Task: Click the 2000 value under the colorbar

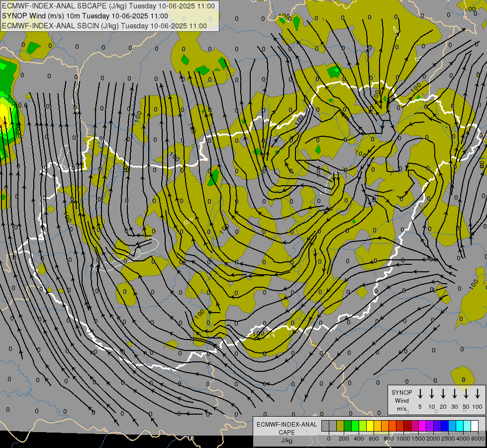Action: 433,439
